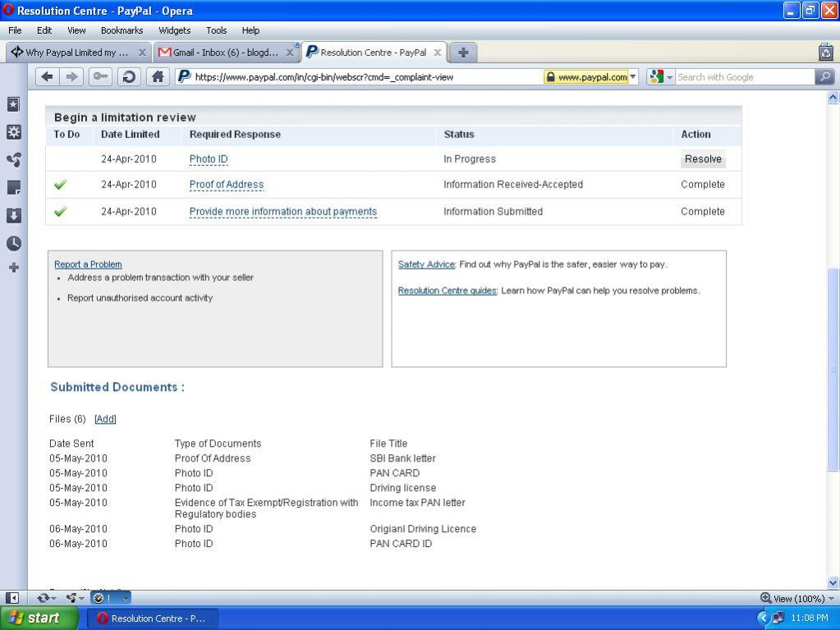Open the Downloads panel in sidebar
840x630 pixels.
[x=13, y=215]
